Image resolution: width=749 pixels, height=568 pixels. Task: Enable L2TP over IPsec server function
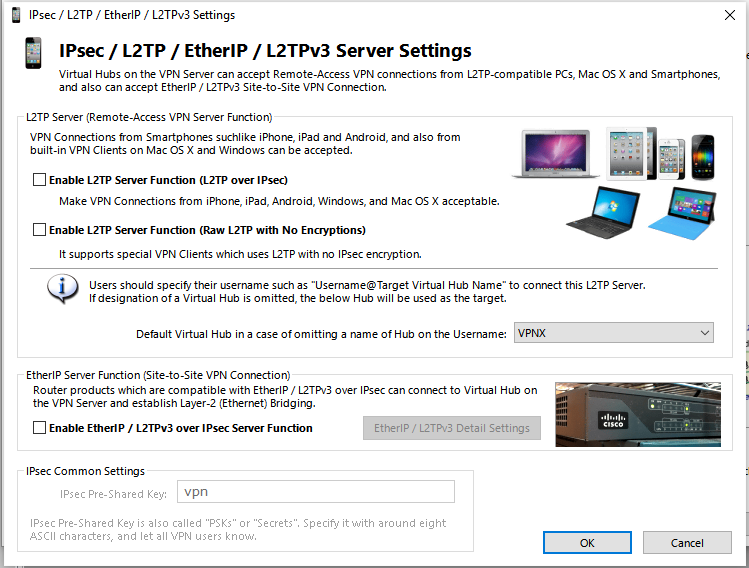39,180
